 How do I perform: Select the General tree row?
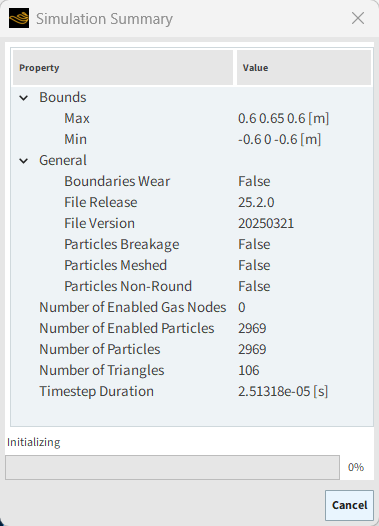click(192, 160)
